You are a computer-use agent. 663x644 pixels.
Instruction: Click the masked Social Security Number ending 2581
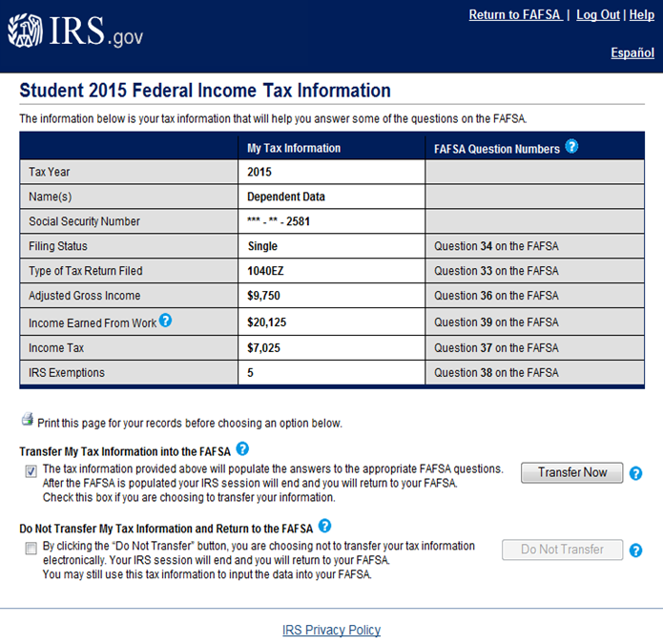click(279, 221)
